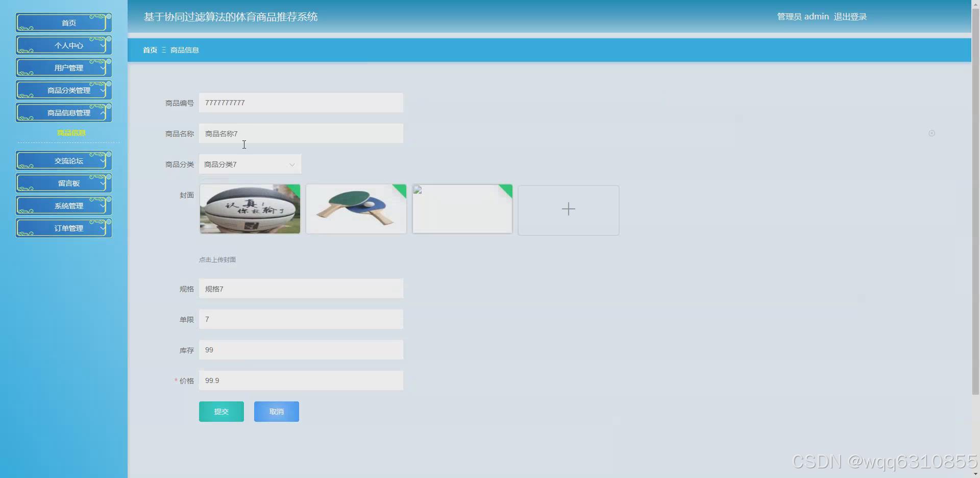Image resolution: width=980 pixels, height=478 pixels.
Task: Focus the 商品名称 input field
Action: [301, 133]
